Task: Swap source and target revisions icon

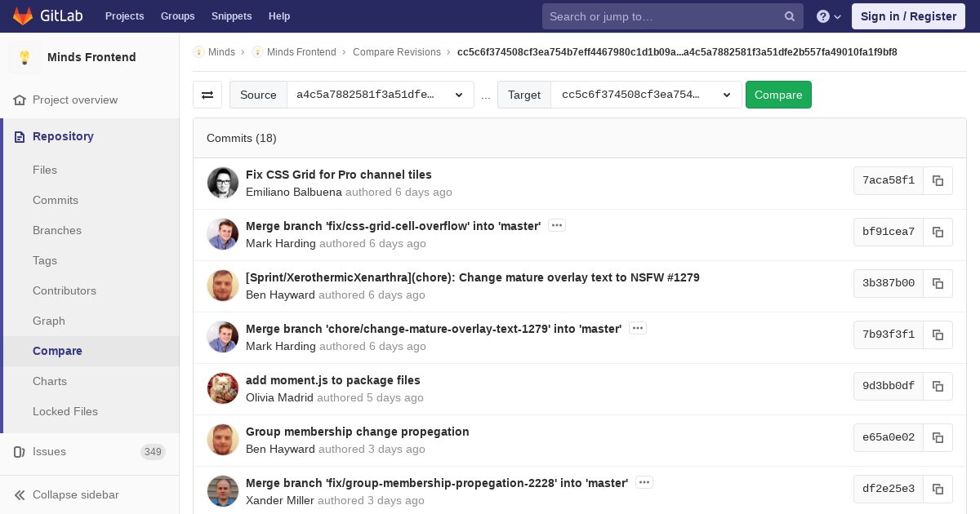Action: click(207, 95)
